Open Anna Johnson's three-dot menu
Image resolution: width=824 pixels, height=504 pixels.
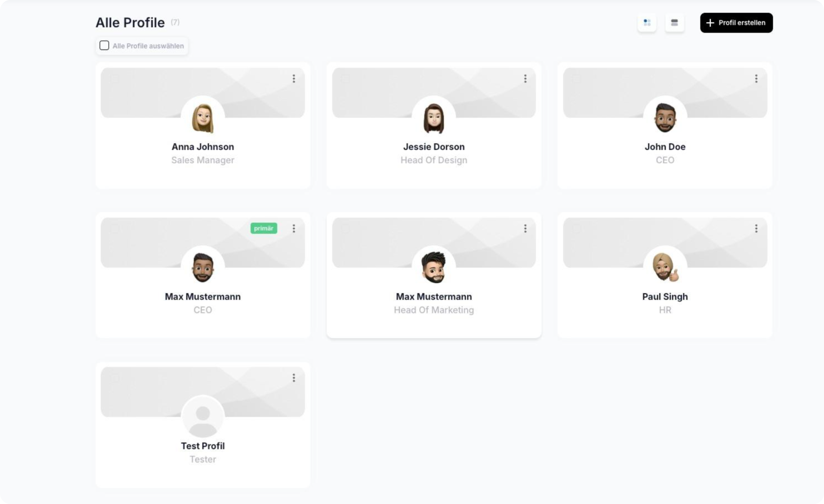294,79
